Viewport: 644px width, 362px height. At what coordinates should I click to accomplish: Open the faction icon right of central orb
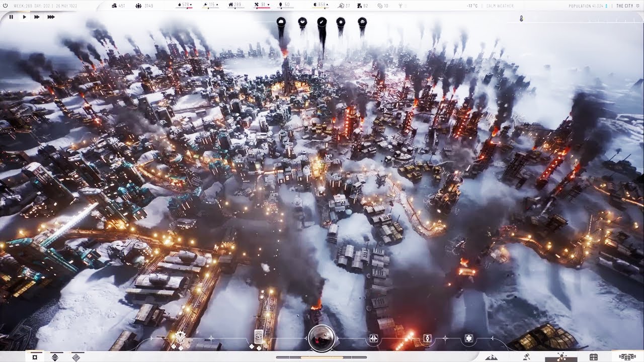click(373, 338)
